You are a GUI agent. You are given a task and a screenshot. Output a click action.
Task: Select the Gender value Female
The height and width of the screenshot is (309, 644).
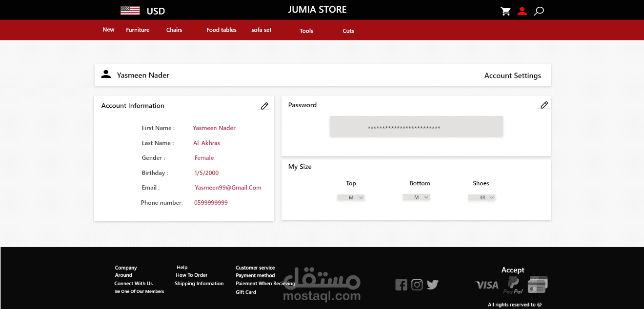[x=204, y=158]
